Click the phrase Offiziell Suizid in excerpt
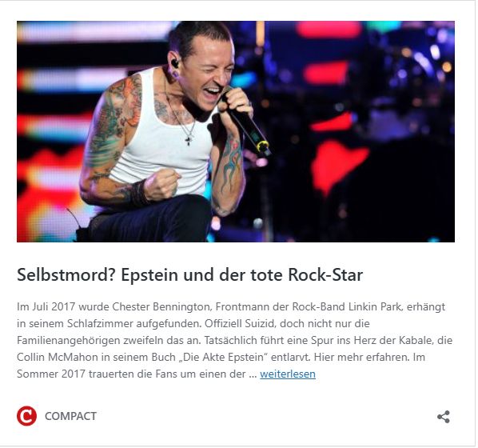This screenshot has height=448, width=478. tap(240, 323)
